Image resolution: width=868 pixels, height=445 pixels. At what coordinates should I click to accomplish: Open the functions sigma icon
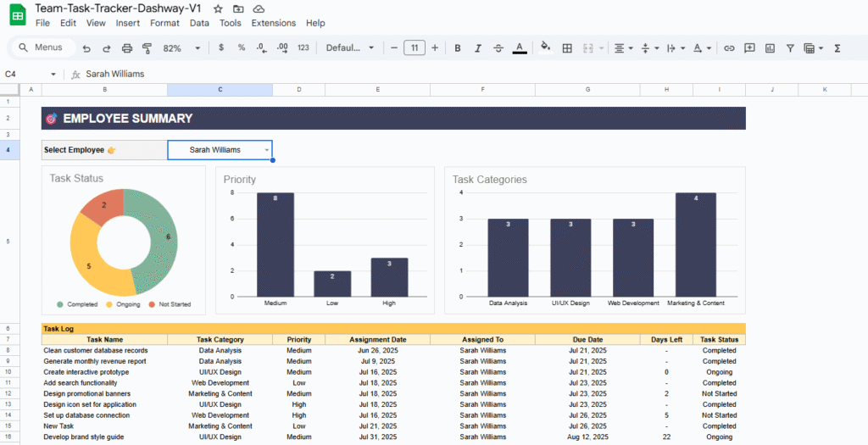[837, 48]
